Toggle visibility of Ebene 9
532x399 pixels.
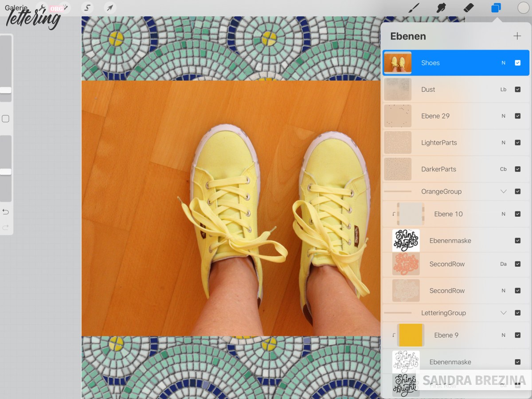point(517,335)
